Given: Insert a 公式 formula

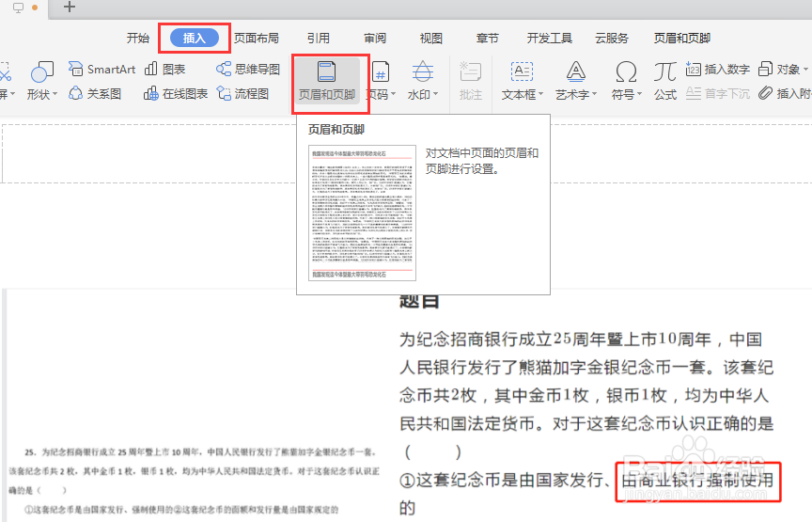Looking at the screenshot, I should (665, 82).
